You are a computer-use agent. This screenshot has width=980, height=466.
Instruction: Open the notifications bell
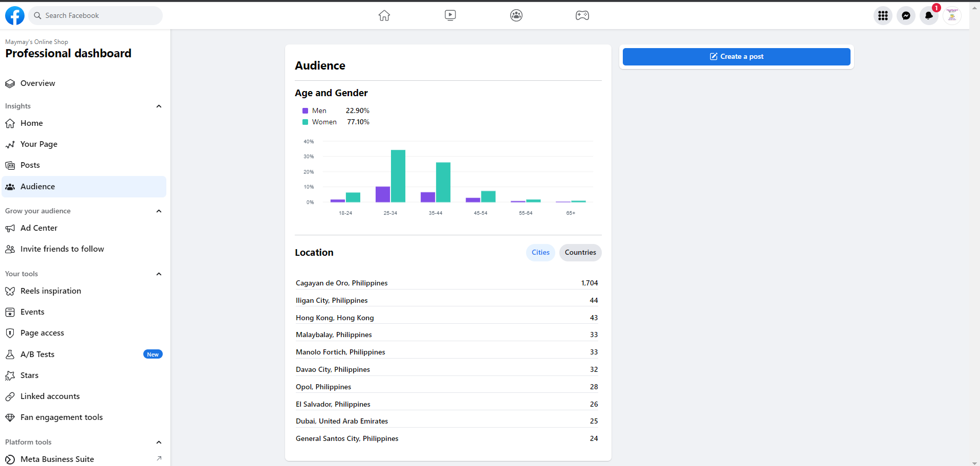click(929, 16)
